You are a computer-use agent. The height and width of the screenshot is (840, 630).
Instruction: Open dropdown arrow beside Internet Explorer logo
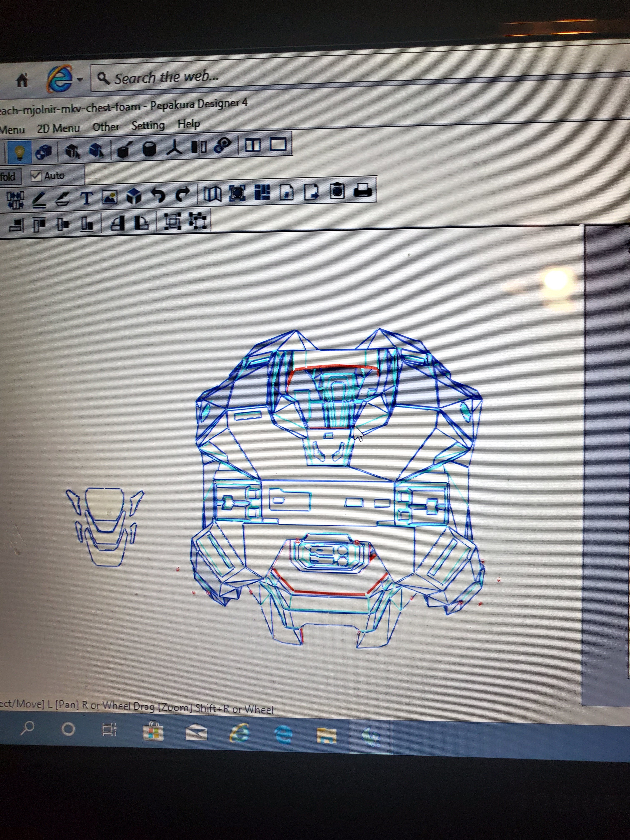pos(80,79)
